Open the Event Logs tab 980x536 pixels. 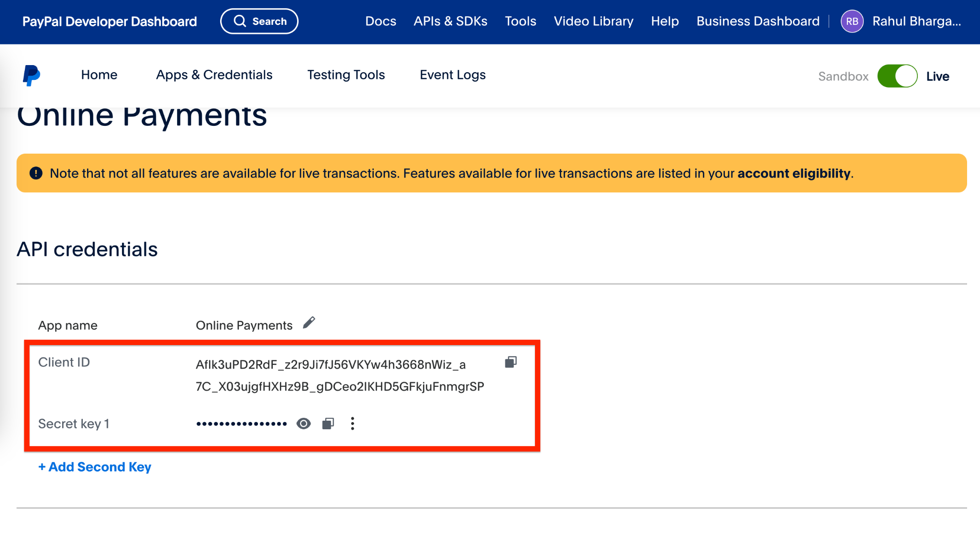point(453,75)
